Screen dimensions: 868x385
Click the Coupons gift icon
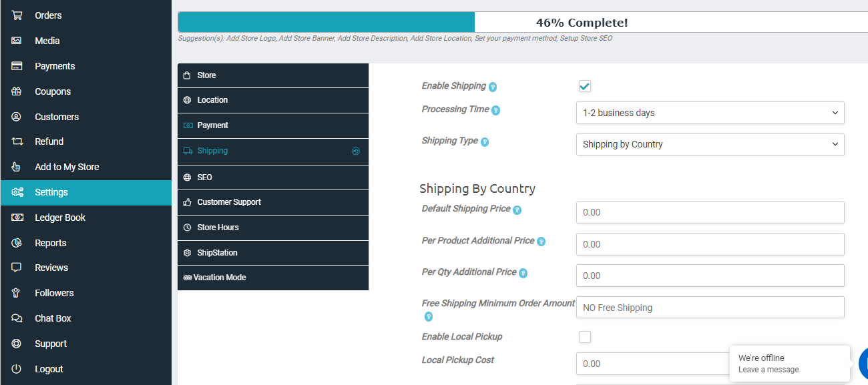pos(17,91)
